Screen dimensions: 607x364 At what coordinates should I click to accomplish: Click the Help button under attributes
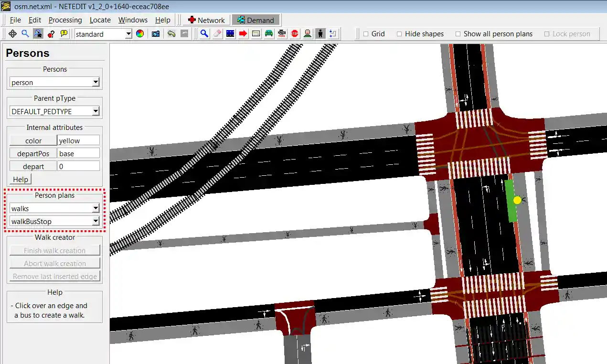(x=21, y=179)
